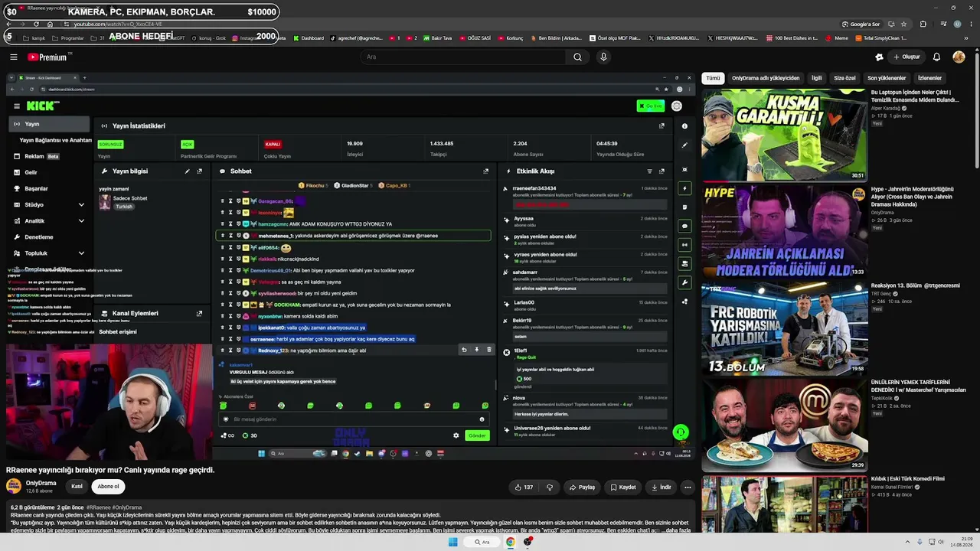Subscribe using the Abone ol button
Viewport: 980px width, 551px height.
pyautogui.click(x=108, y=486)
